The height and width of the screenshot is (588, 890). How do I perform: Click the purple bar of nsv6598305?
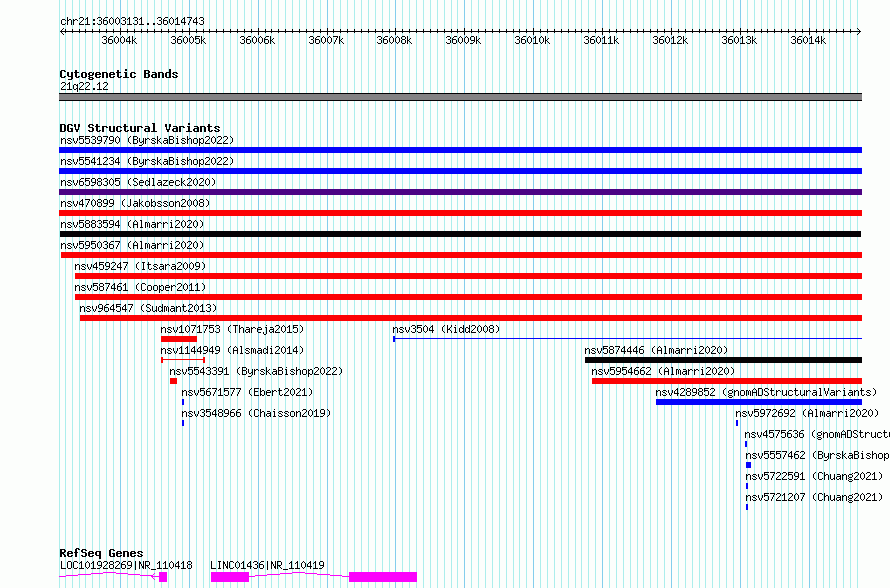pos(460,192)
